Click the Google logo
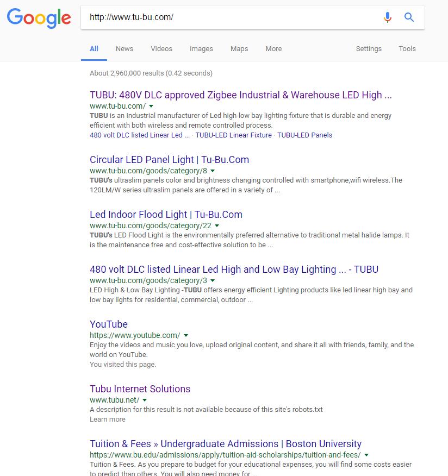 pyautogui.click(x=39, y=18)
